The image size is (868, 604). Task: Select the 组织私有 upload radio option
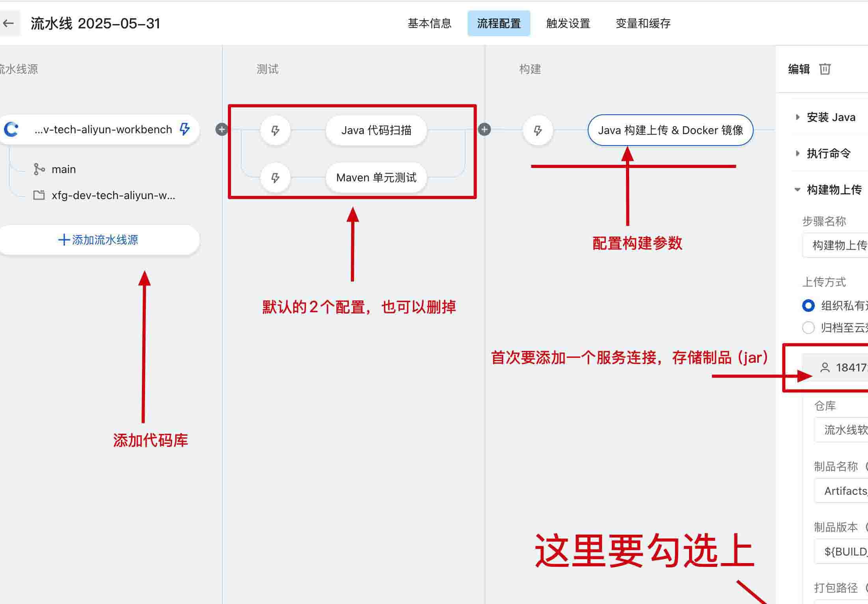click(808, 306)
